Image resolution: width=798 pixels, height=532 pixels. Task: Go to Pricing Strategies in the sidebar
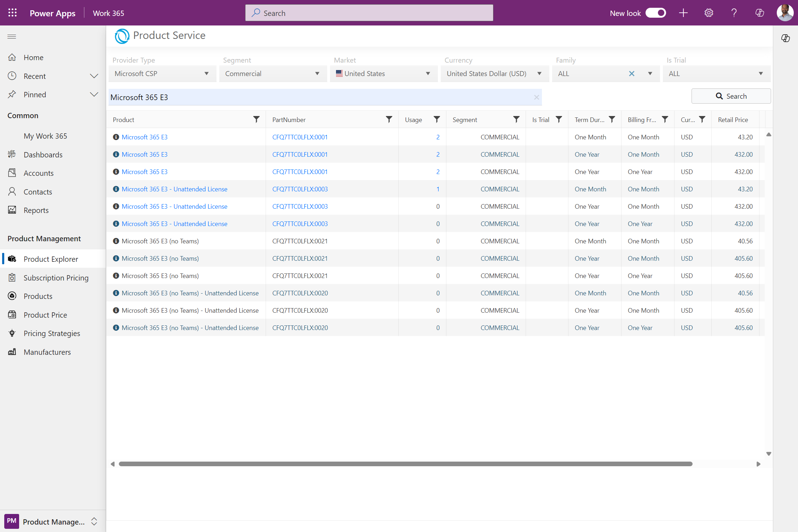52,333
